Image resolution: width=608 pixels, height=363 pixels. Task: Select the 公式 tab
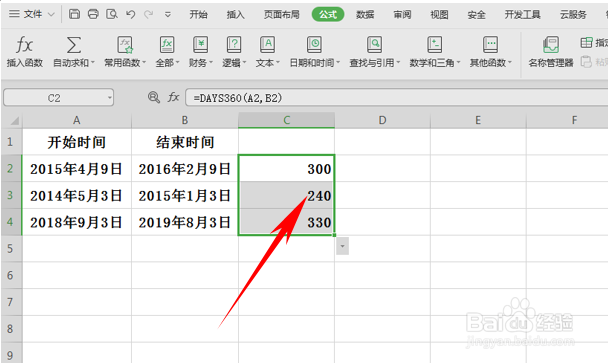click(328, 14)
